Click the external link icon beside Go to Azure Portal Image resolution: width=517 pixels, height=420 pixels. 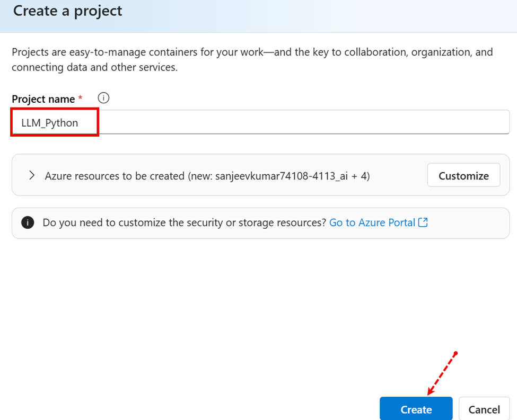point(422,222)
